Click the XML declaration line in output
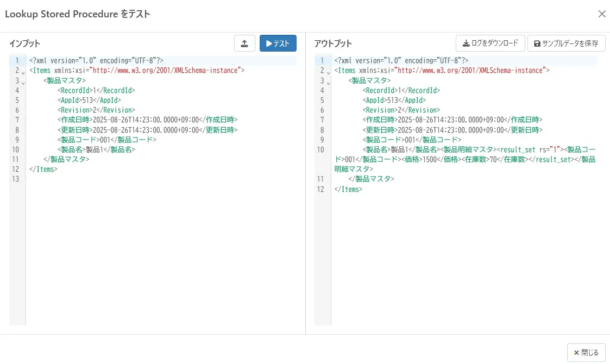Image resolution: width=610 pixels, height=364 pixels. (401, 61)
